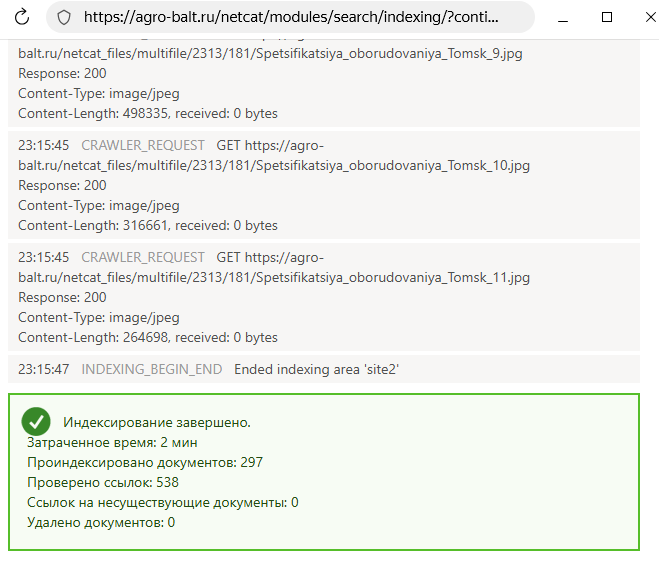The height and width of the screenshot is (576, 659).
Task: Click 'Content-Length: 264698, received: 0 bytes'
Action: click(148, 337)
